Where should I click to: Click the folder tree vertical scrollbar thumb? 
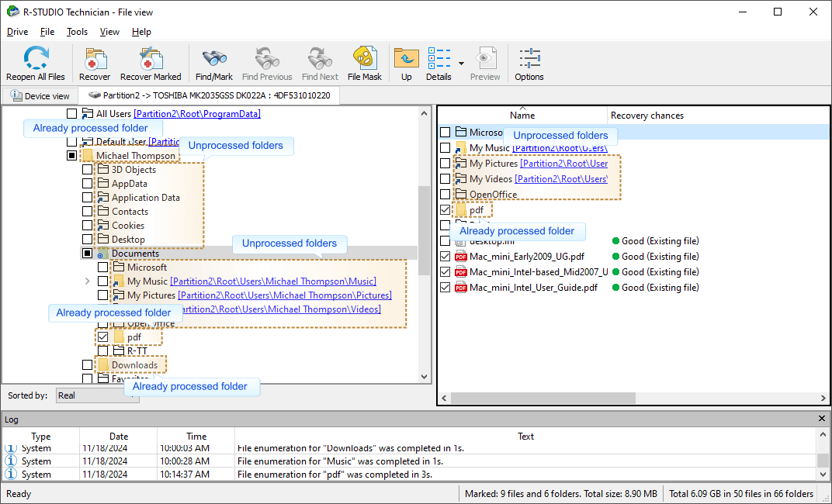424,230
